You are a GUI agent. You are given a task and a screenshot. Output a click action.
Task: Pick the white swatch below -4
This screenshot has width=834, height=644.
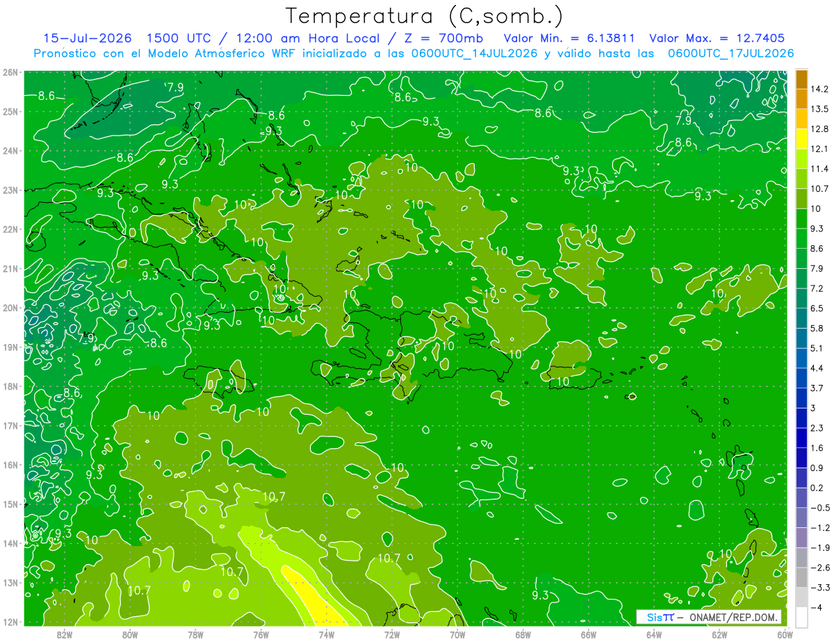click(x=801, y=617)
